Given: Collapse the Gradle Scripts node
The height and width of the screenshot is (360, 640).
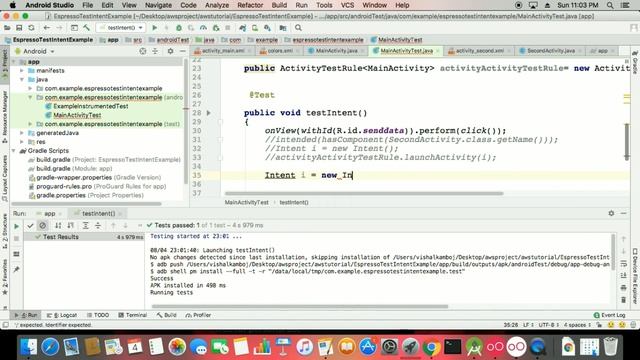Looking at the screenshot, I should (14, 151).
